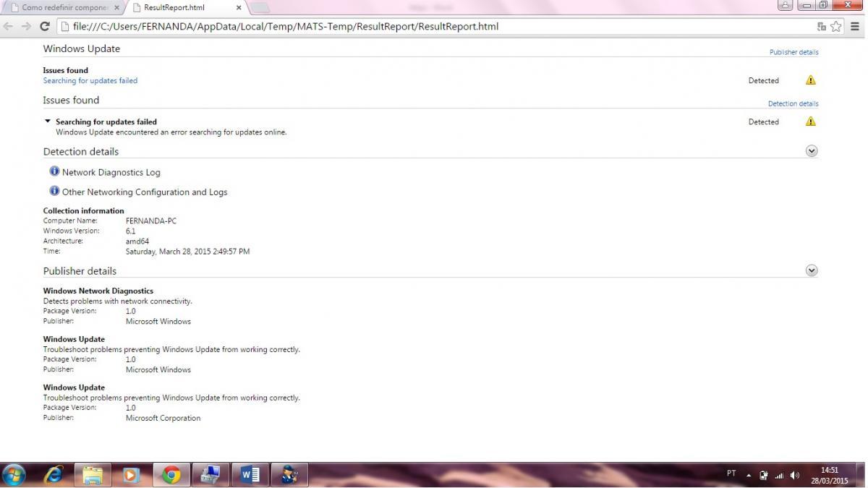The width and height of the screenshot is (868, 488).
Task: Select Detects problems with network connectivity text
Action: [x=118, y=301]
